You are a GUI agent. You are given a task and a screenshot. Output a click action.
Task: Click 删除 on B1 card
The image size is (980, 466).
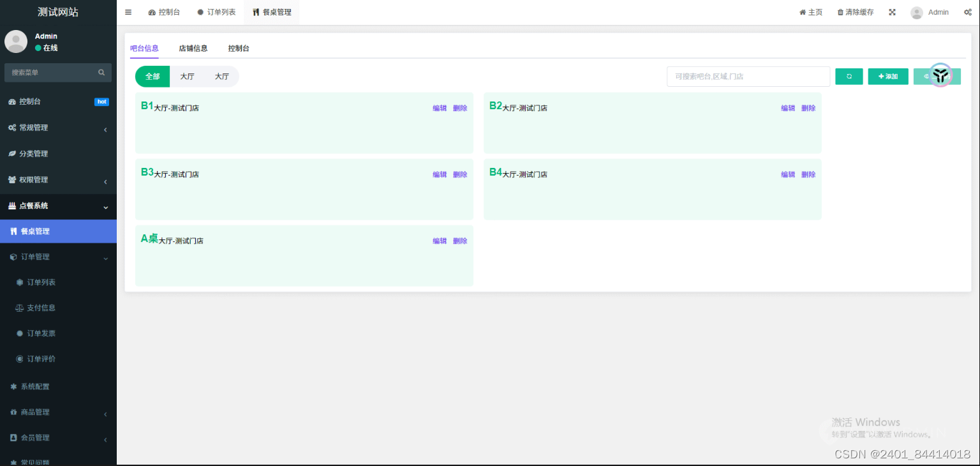tap(460, 109)
